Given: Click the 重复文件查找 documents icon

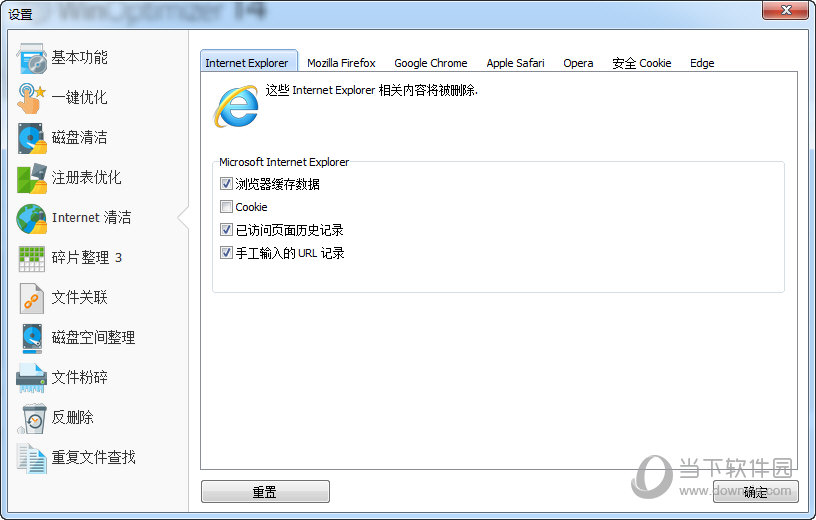Looking at the screenshot, I should [x=32, y=458].
